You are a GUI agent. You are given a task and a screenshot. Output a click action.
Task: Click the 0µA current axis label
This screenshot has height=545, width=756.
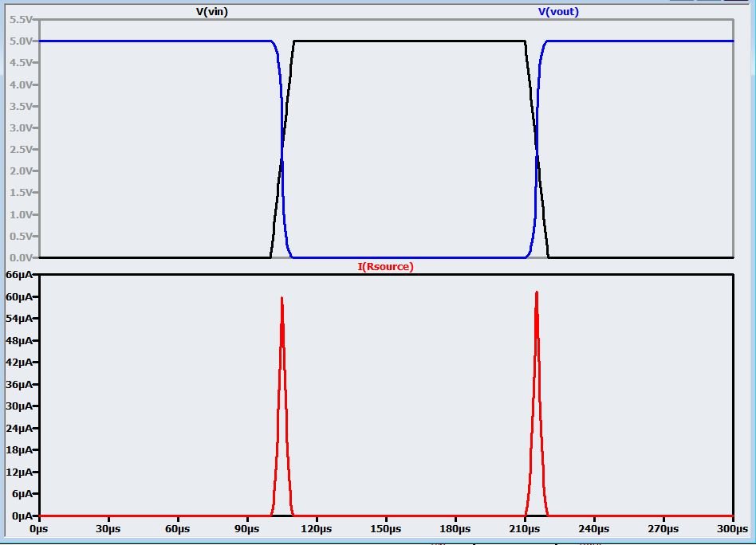pyautogui.click(x=20, y=516)
